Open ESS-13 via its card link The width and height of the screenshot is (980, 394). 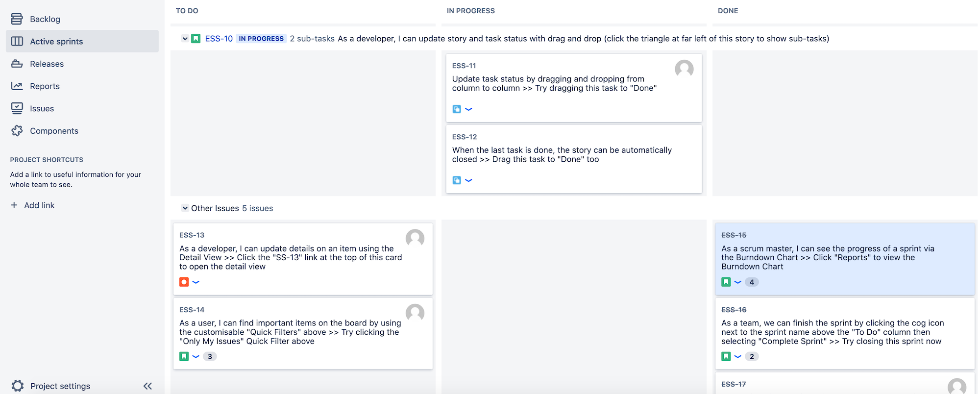tap(192, 235)
